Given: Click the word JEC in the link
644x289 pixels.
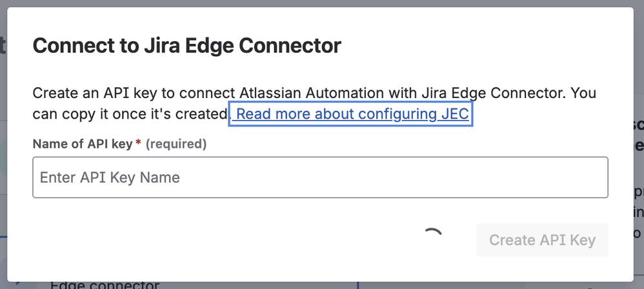Looking at the screenshot, I should point(454,114).
